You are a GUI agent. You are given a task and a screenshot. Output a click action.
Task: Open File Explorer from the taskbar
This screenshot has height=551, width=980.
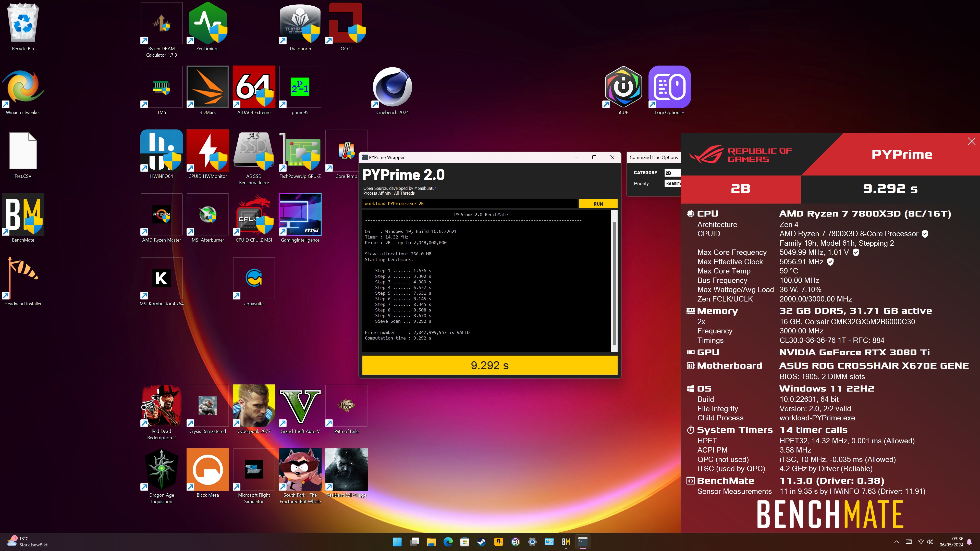[x=431, y=542]
